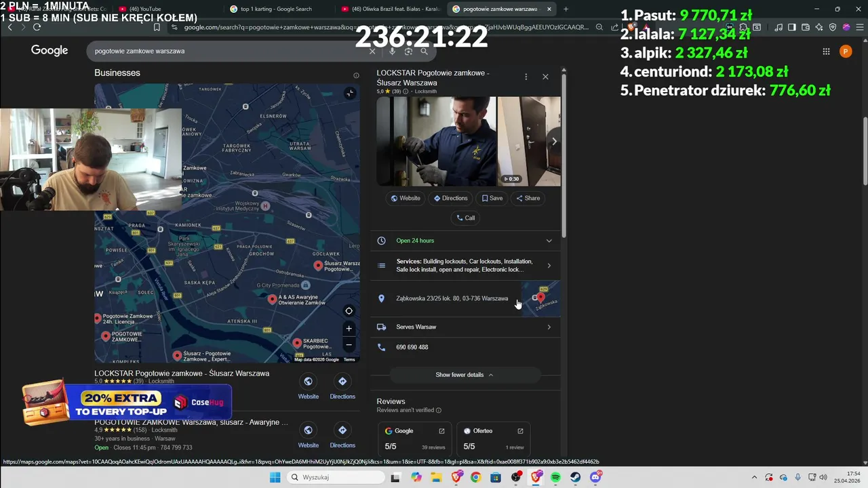Open POGOTOWIE ZAMKOWE Warszawa listing
This screenshot has width=868, height=488.
[191, 422]
